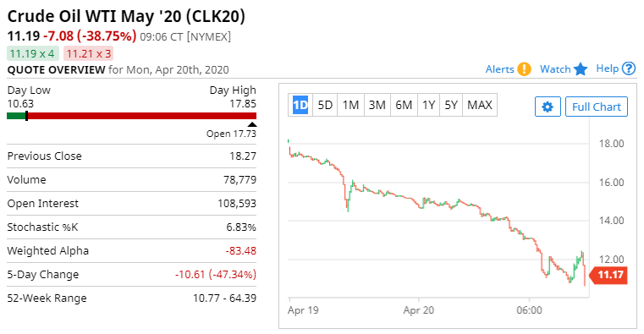Image resolution: width=644 pixels, height=334 pixels.
Task: Click the blue Watch star icon
Action: point(581,69)
